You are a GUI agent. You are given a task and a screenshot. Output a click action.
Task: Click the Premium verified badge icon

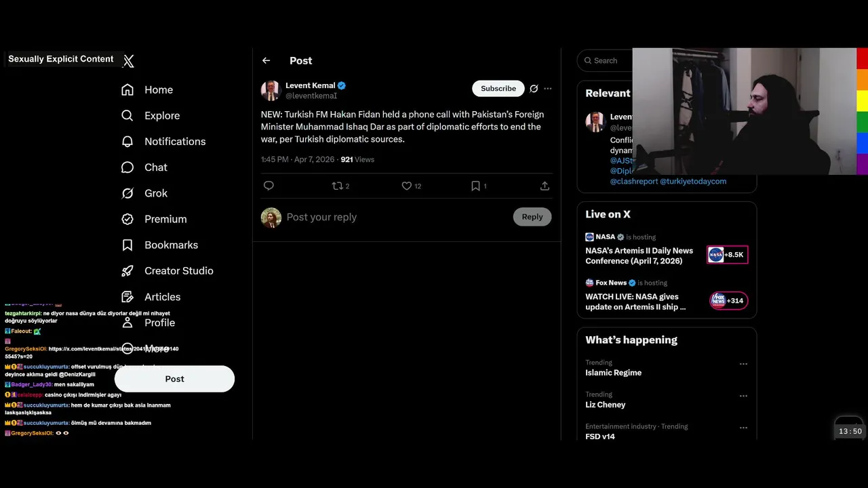tap(127, 219)
